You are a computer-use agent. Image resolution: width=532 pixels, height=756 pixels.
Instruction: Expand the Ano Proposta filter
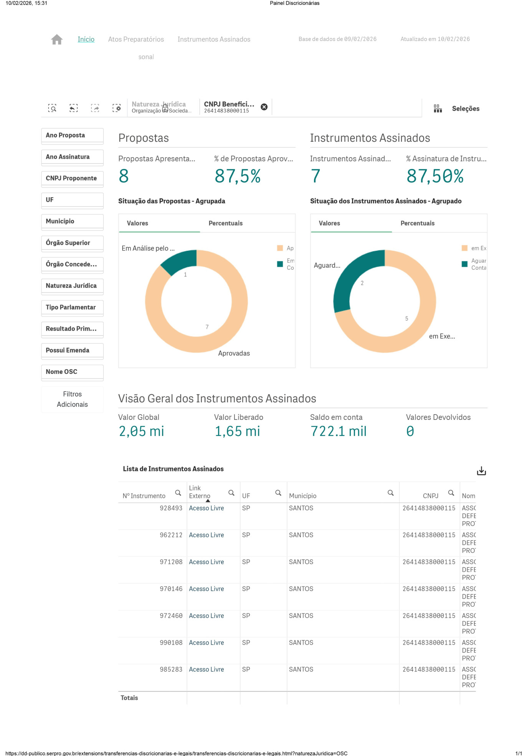point(72,136)
